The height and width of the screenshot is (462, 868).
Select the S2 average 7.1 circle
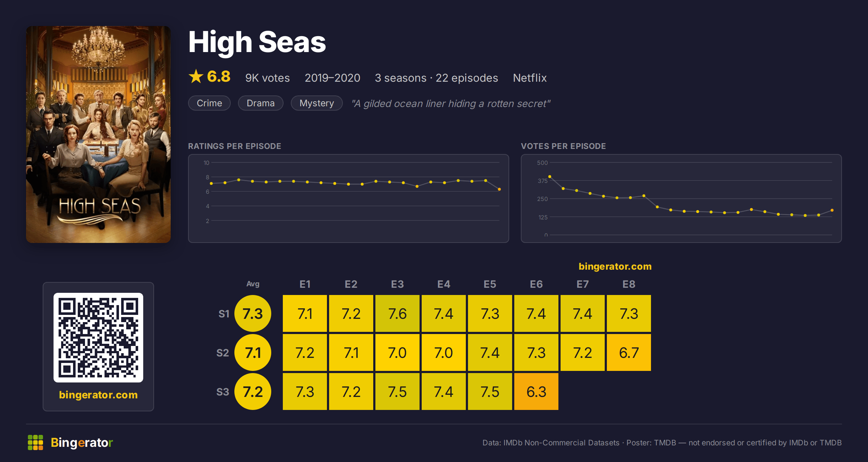[x=253, y=352]
